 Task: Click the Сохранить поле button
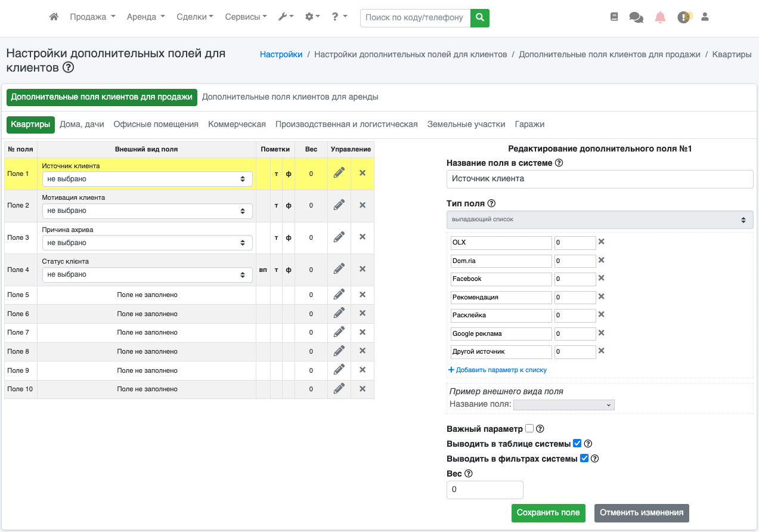click(x=548, y=513)
